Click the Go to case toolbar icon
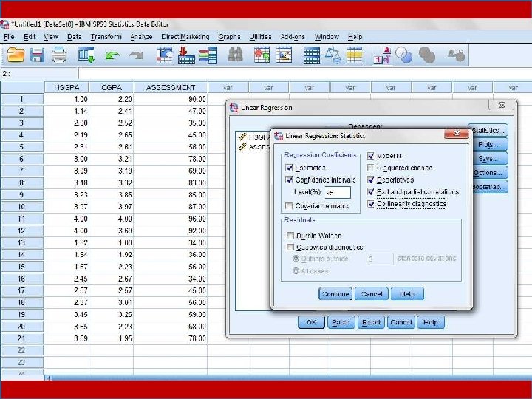 tap(165, 55)
